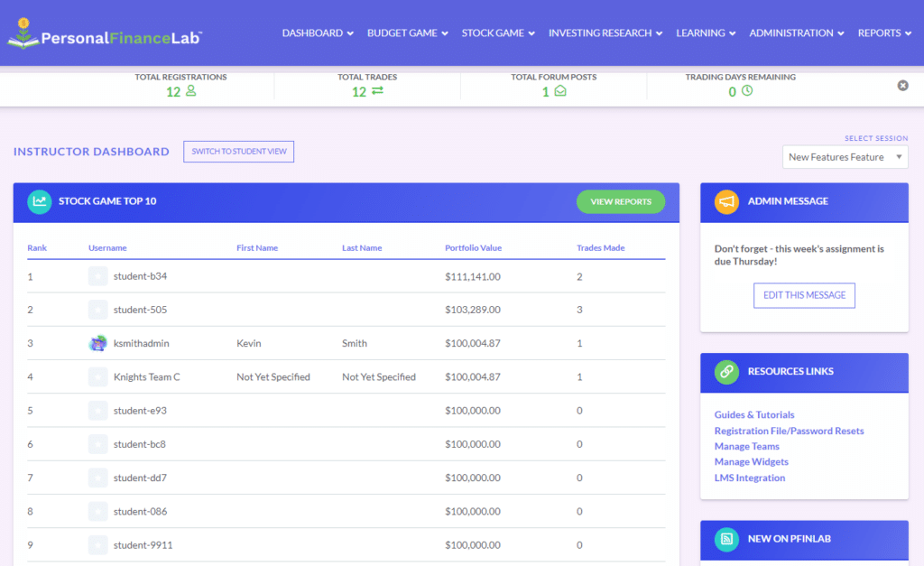Click student-b34's avatar placeholder
Viewport: 924px width, 566px height.
97,276
